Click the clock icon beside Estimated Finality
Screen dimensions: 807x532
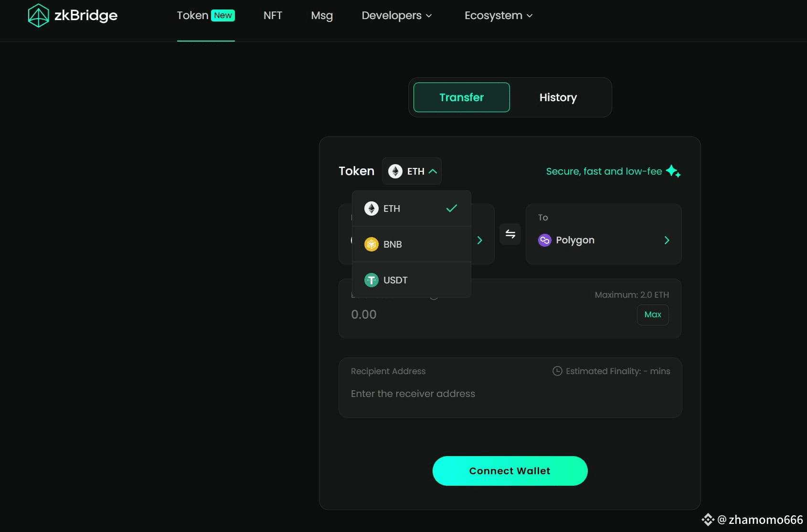[557, 371]
